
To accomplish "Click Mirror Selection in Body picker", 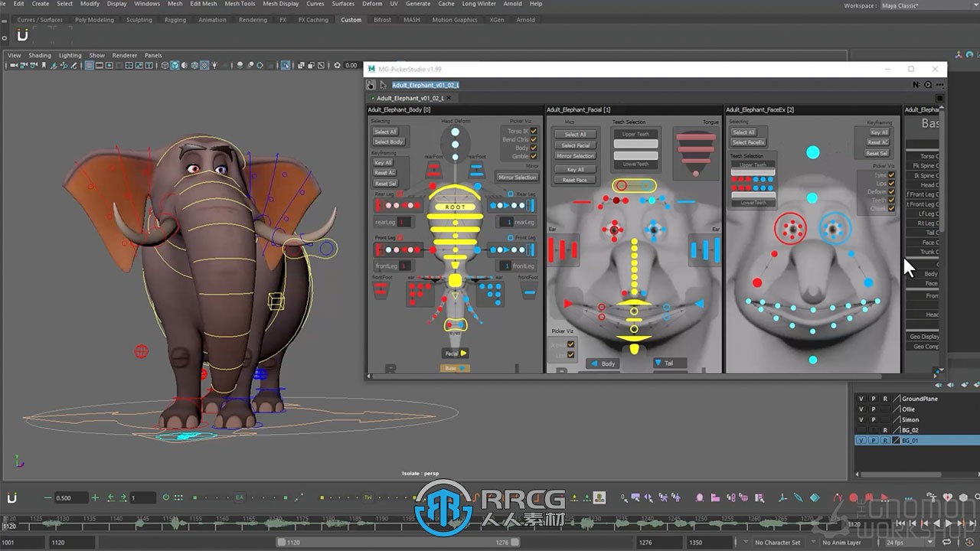I will (518, 178).
